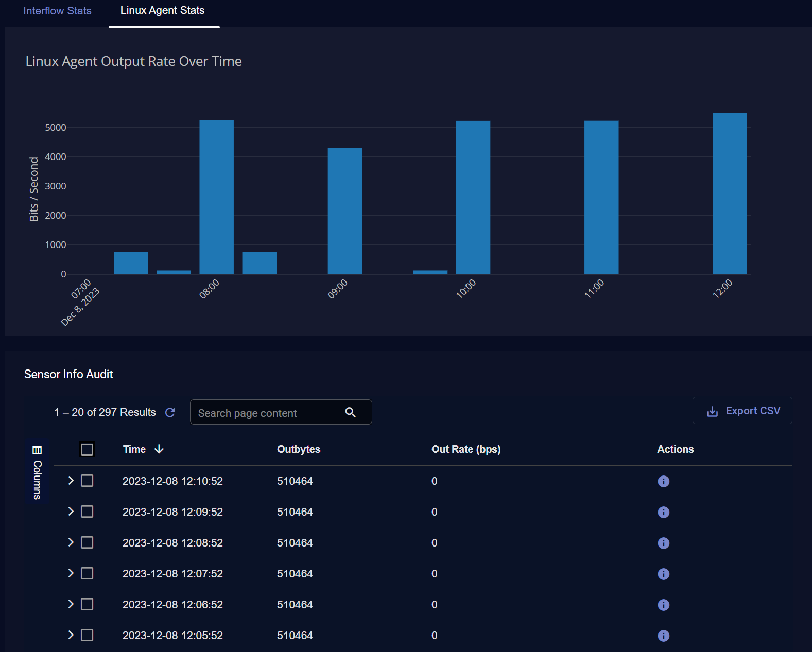The width and height of the screenshot is (812, 652).
Task: Click the Time column sort arrow
Action: coord(159,449)
